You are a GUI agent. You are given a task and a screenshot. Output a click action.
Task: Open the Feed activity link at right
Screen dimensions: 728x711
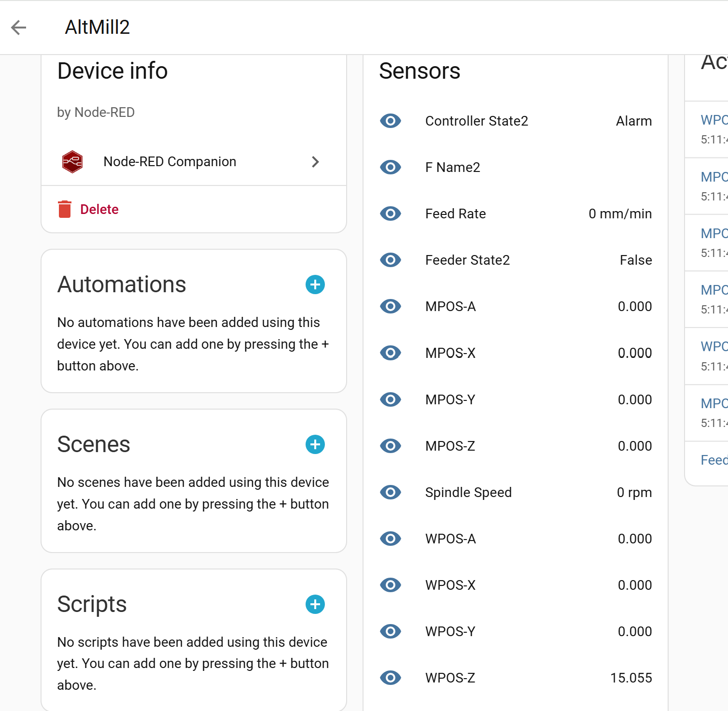[x=714, y=460]
